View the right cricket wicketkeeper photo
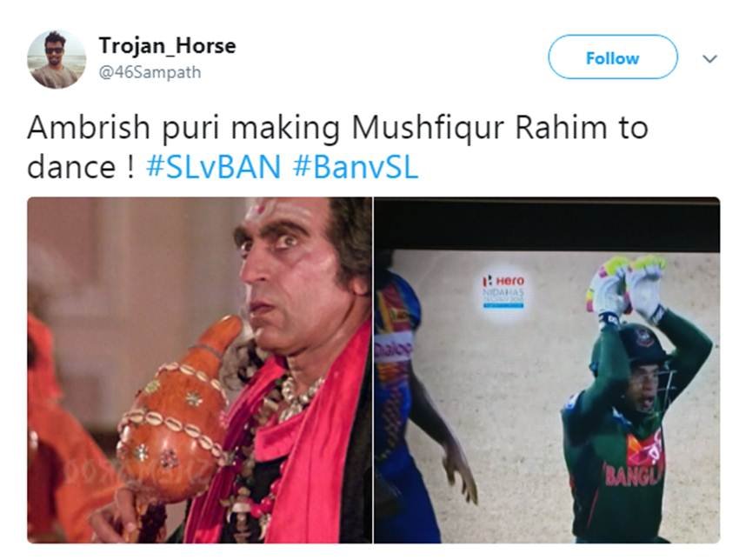739x560 pixels. [x=547, y=370]
